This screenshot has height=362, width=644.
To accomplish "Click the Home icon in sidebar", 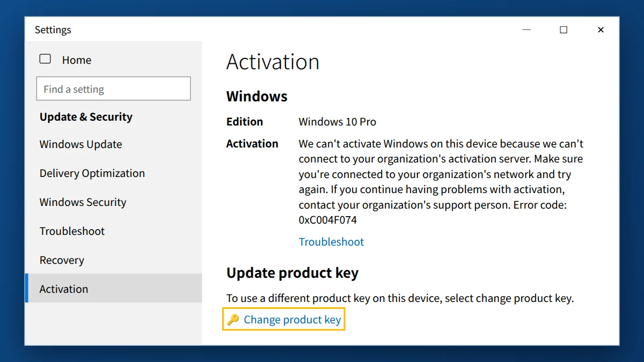I will [x=45, y=59].
